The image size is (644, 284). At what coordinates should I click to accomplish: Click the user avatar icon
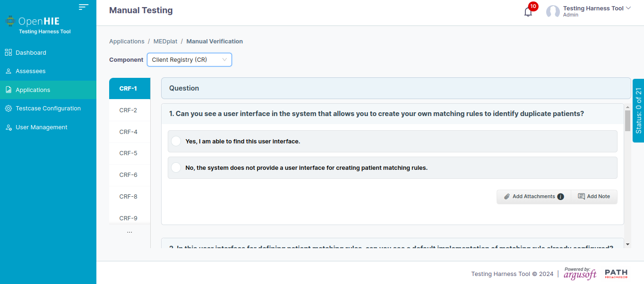tap(553, 12)
